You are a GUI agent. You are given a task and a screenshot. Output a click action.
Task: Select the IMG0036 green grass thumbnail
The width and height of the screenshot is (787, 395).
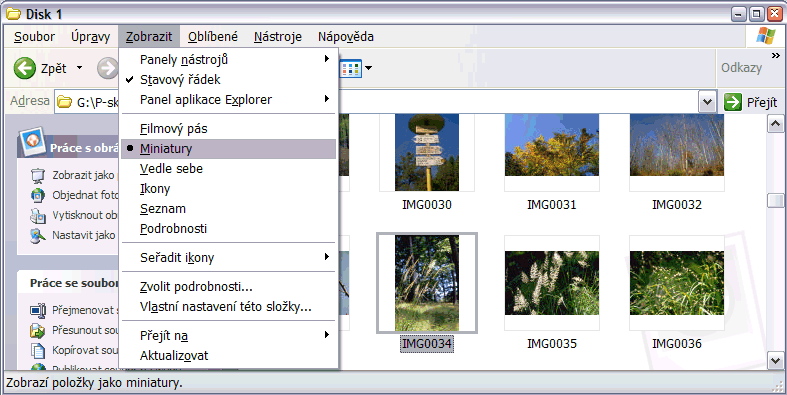point(677,283)
